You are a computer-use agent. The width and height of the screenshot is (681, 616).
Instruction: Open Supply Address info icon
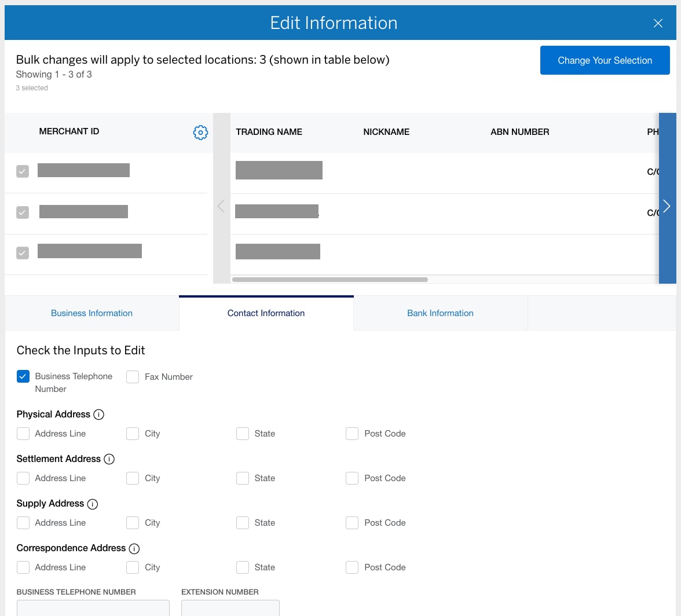pos(93,504)
